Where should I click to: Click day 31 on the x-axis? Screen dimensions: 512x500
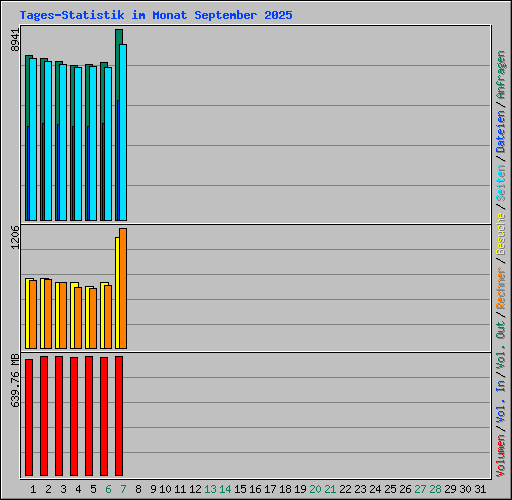pos(480,489)
